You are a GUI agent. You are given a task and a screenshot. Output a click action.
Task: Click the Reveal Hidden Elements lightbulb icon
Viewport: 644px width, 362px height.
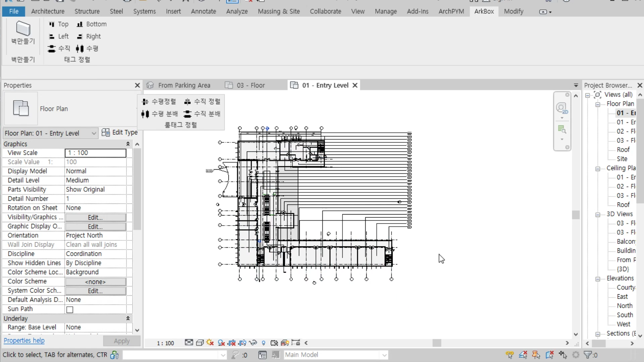click(x=264, y=343)
